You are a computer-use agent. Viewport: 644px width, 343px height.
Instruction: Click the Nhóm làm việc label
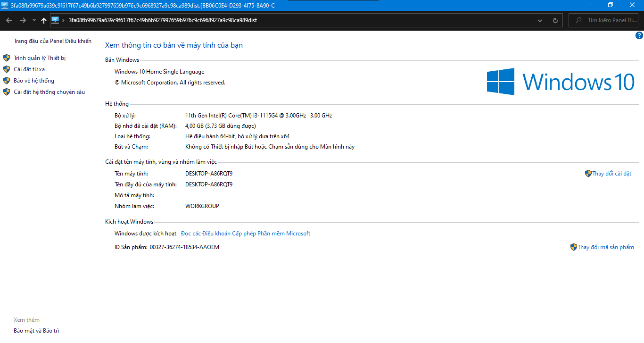coord(134,206)
